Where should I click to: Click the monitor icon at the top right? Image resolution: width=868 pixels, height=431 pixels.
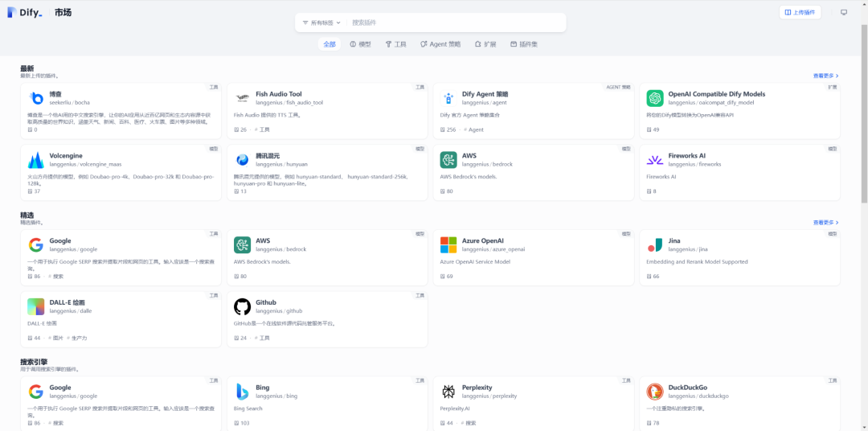click(x=844, y=12)
